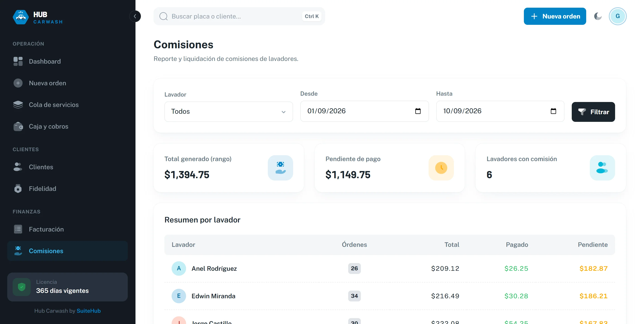Click the Caja y cobros wallet icon
644x324 pixels.
coord(18,126)
